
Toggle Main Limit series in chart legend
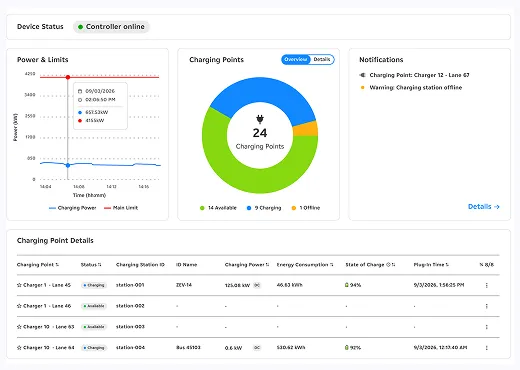(x=121, y=208)
